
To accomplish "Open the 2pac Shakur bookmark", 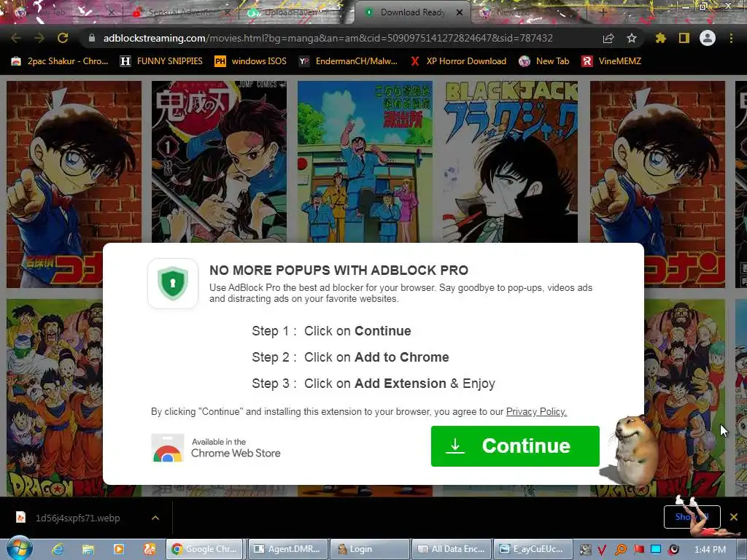I will click(60, 61).
